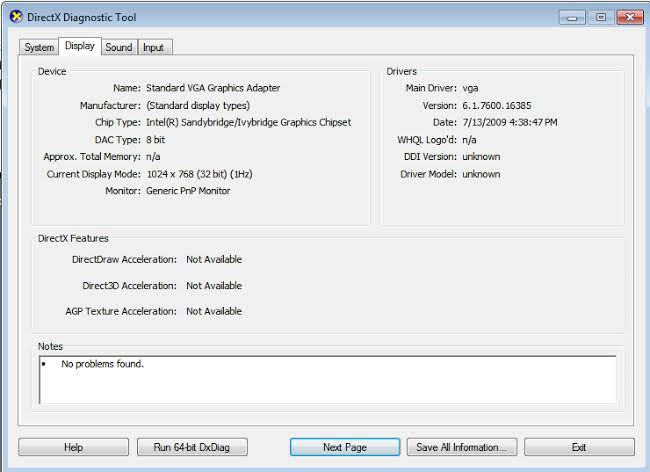The height and width of the screenshot is (472, 650).
Task: Click WHQL Logo'd 'n/a' value
Action: coord(469,140)
